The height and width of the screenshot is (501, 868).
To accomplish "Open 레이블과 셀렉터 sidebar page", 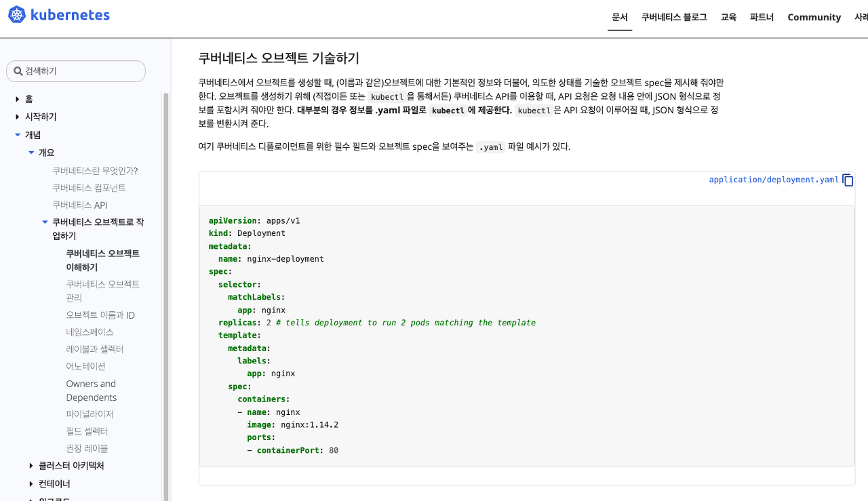I will click(95, 349).
